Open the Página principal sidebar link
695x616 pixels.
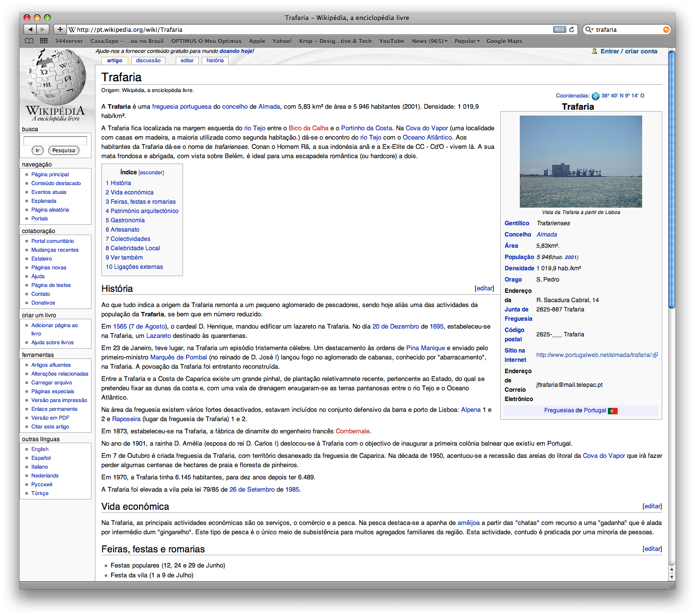tap(50, 174)
